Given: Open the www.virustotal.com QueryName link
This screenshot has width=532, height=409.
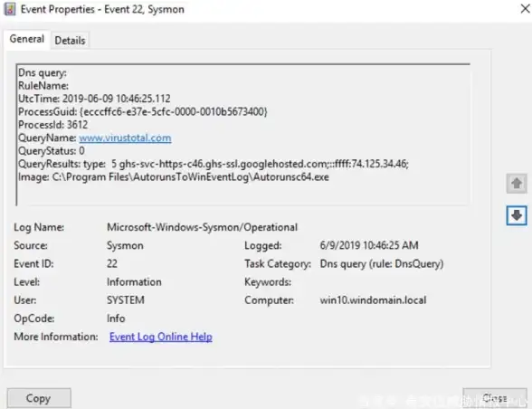Looking at the screenshot, I should 125,138.
